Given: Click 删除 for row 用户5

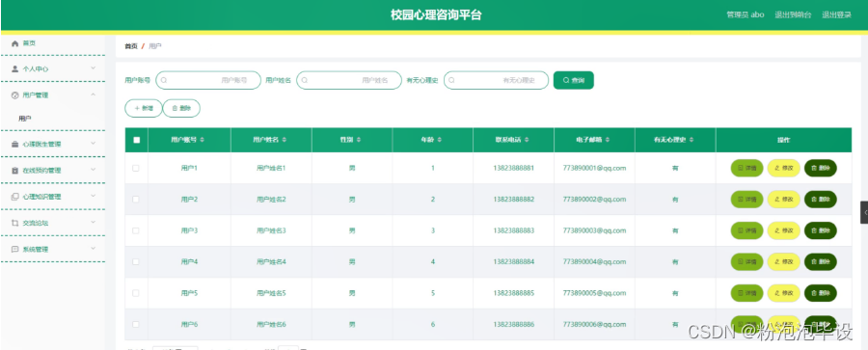Looking at the screenshot, I should [x=821, y=293].
